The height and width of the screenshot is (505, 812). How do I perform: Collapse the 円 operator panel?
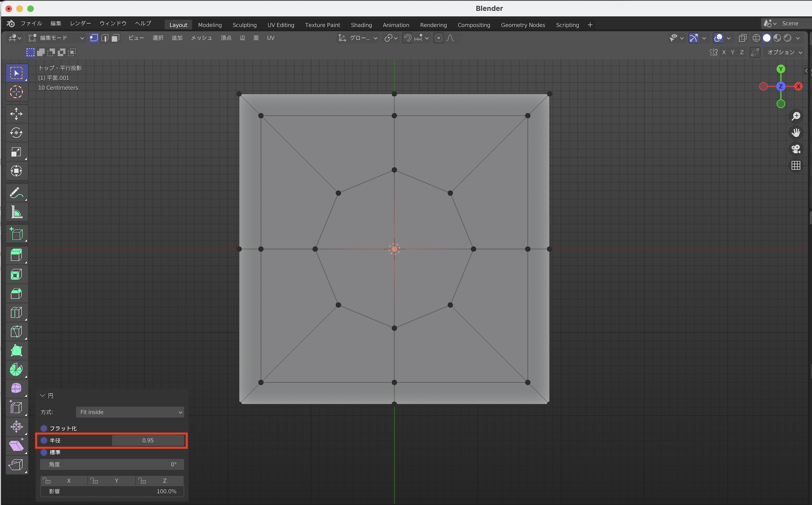[x=43, y=395]
